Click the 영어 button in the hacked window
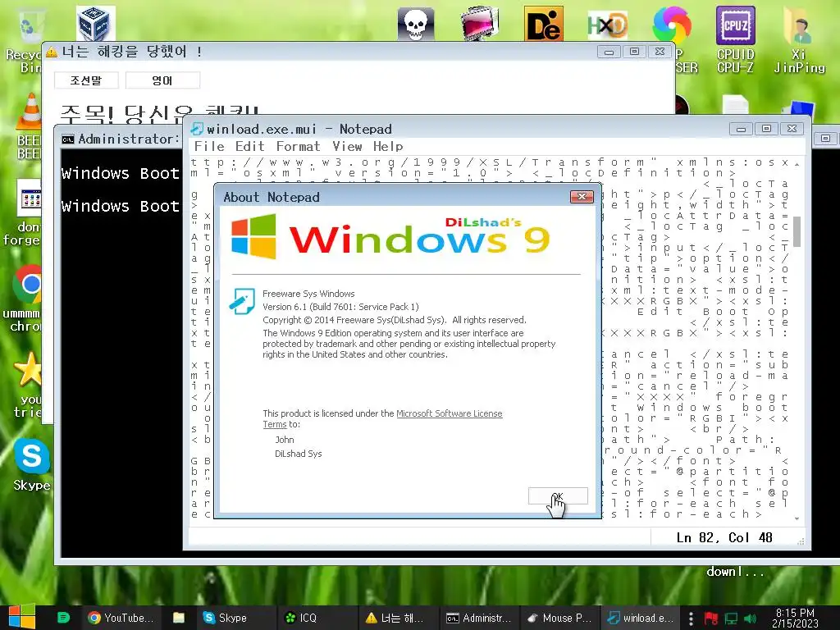The width and height of the screenshot is (840, 630). pos(162,80)
